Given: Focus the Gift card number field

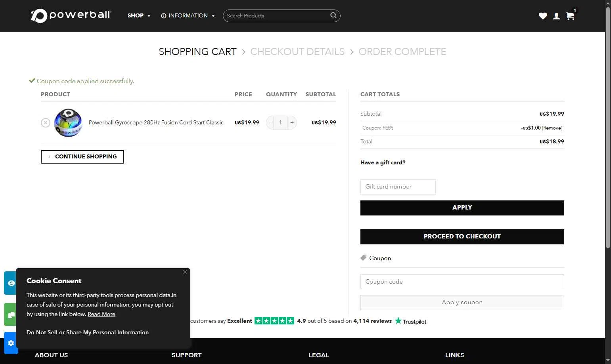Looking at the screenshot, I should pos(398,187).
